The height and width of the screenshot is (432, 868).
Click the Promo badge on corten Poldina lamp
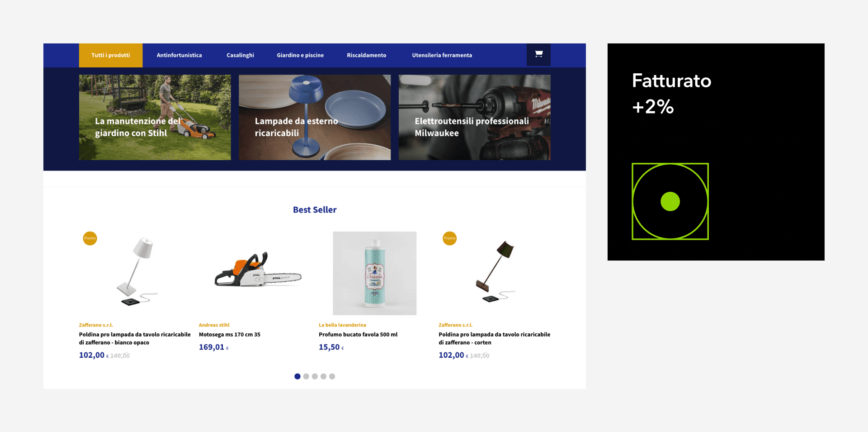pyautogui.click(x=449, y=238)
